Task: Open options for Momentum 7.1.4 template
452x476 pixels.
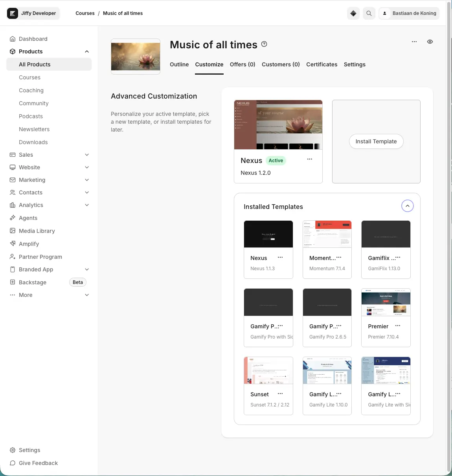Action: (339, 258)
